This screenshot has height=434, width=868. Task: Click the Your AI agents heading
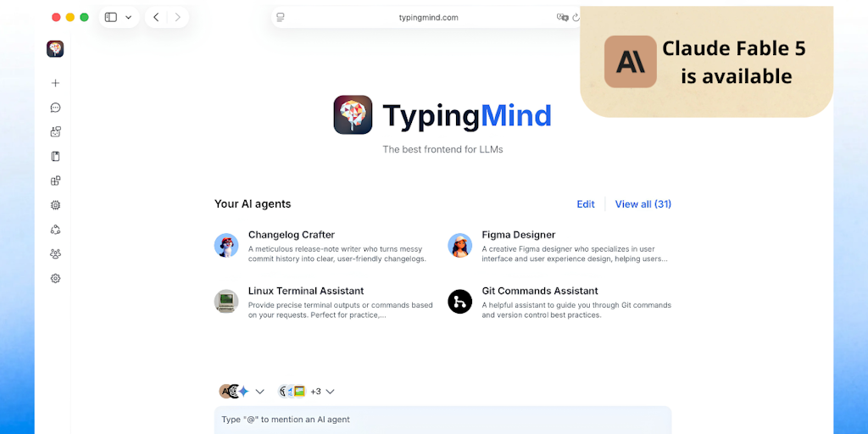(x=253, y=203)
